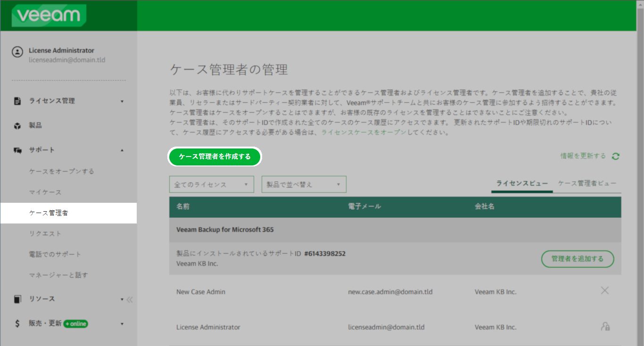Collapse sidebar with double chevron icon

(x=130, y=299)
